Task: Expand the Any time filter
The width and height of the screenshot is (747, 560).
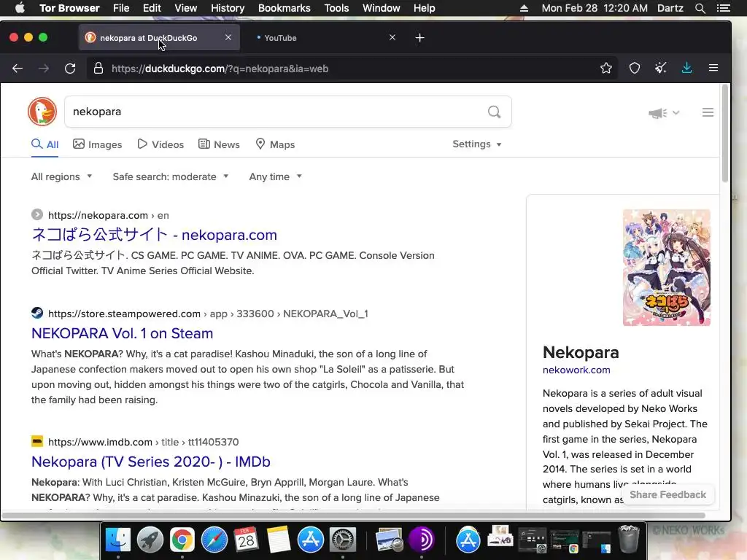Action: (x=275, y=176)
